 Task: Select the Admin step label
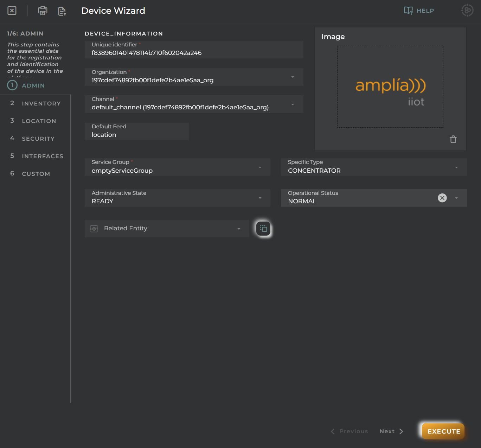(33, 85)
